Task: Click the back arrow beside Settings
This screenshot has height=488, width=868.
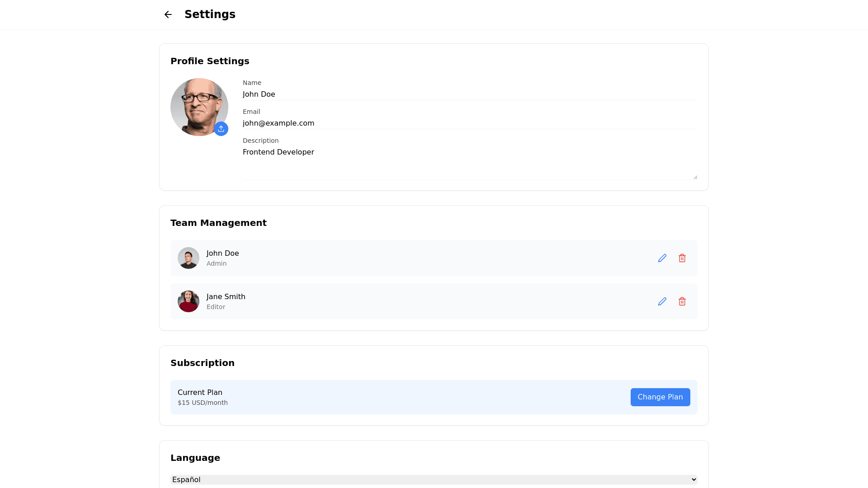Action: click(168, 14)
